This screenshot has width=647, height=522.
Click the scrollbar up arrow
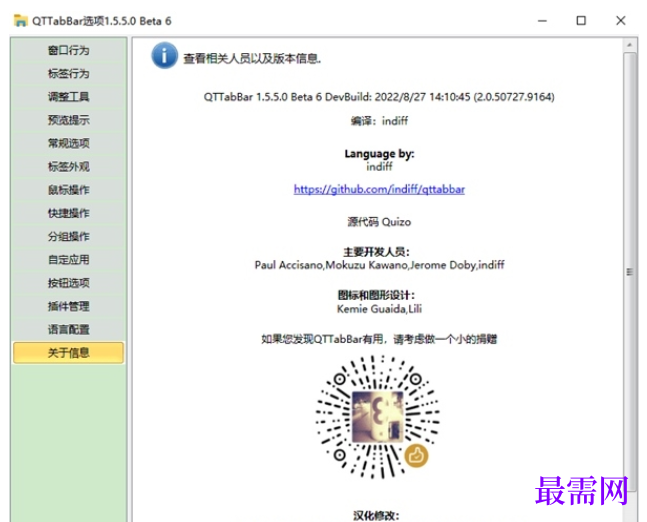tap(629, 45)
